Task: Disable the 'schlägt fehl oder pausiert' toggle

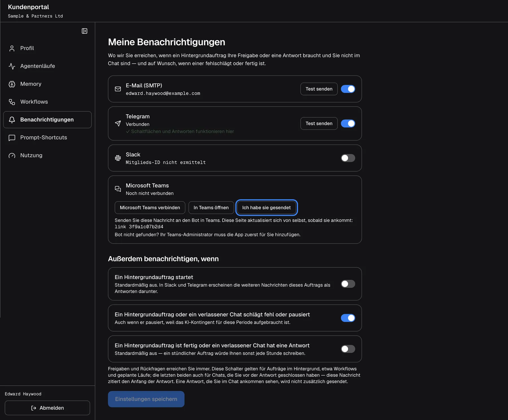Action: (348, 318)
